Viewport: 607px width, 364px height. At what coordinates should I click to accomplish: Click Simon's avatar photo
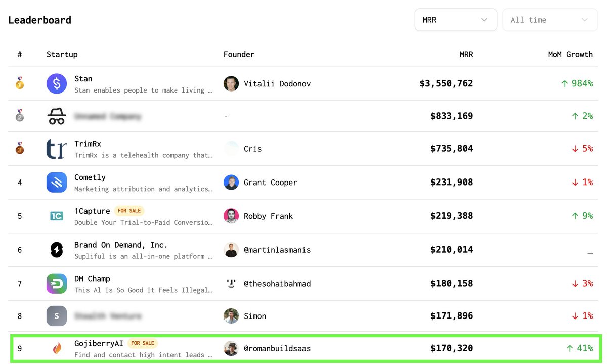(231, 316)
